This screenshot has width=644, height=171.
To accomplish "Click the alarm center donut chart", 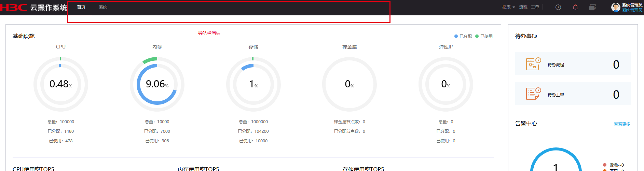I will [556, 159].
